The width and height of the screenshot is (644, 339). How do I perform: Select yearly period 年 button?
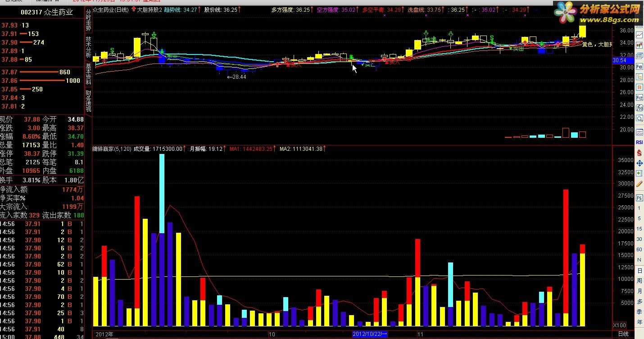[639, 322]
